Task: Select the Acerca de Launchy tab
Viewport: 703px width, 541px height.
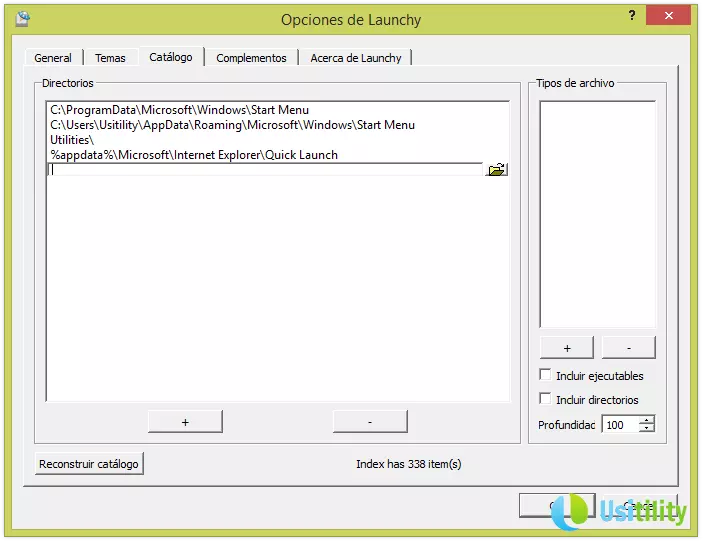Action: 354,58
